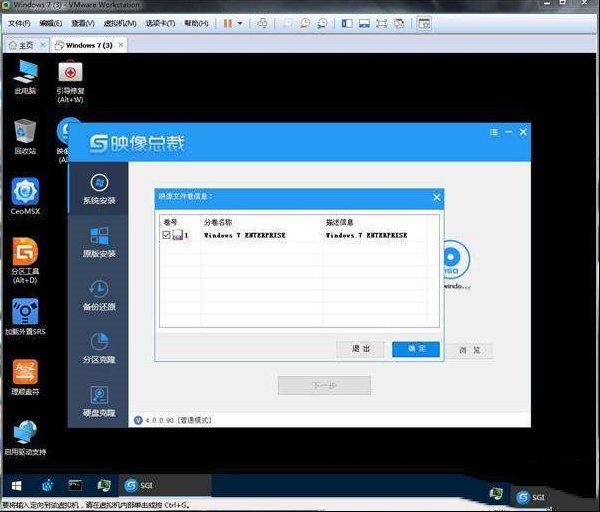Image resolution: width=600 pixels, height=512 pixels.
Task: Open the command prompt taskbar icon
Action: coord(75,486)
